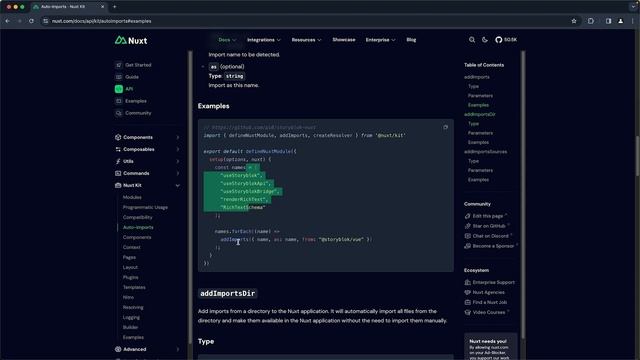
Task: Copy the Examples code block
Action: 445,127
